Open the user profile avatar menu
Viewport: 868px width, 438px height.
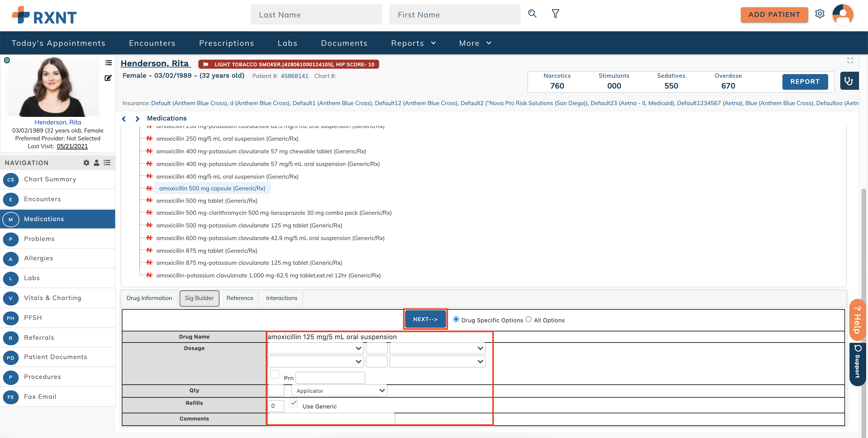(x=843, y=14)
